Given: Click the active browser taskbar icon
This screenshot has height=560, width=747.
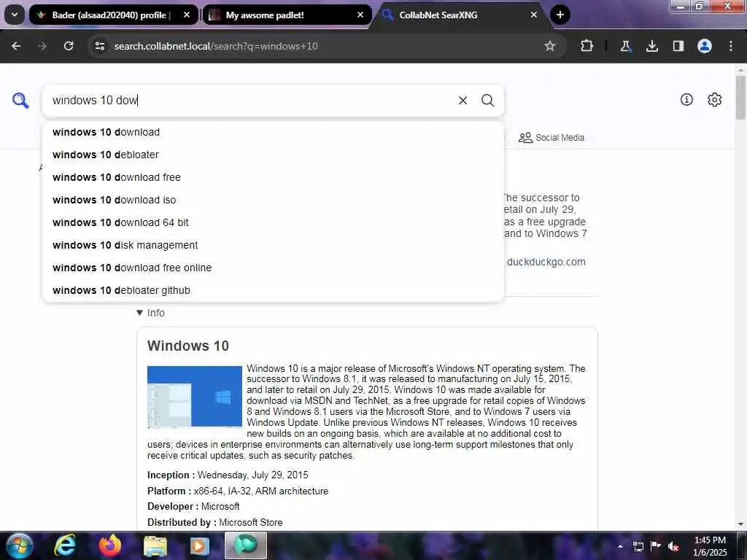Looking at the screenshot, I should 246,545.
